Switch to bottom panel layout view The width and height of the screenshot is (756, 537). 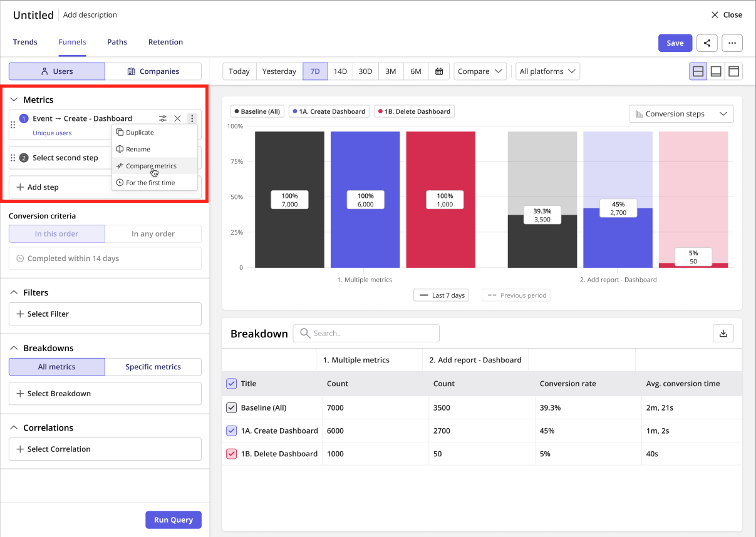[716, 71]
